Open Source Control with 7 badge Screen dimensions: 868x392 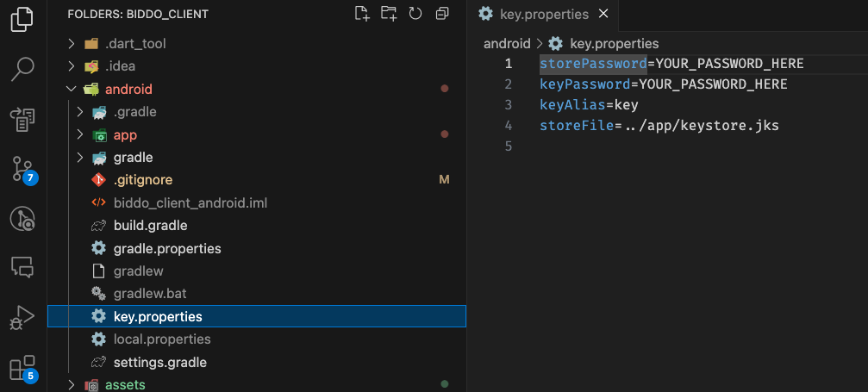click(24, 170)
